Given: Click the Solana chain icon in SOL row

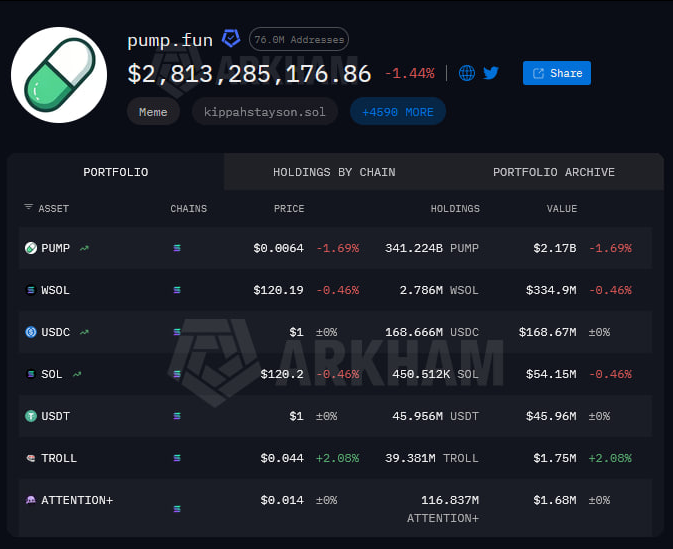Looking at the screenshot, I should click(177, 374).
